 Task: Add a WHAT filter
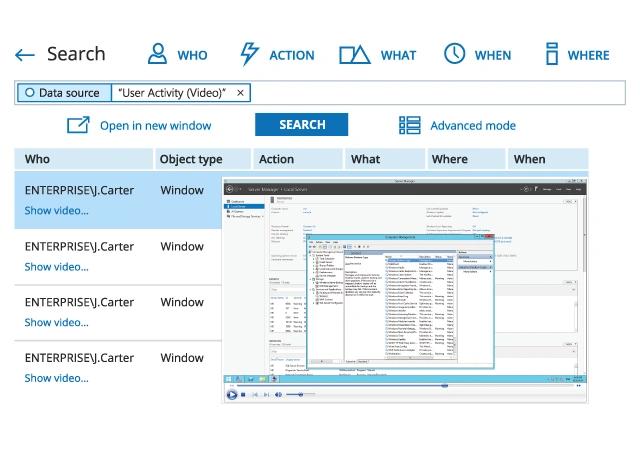378,55
